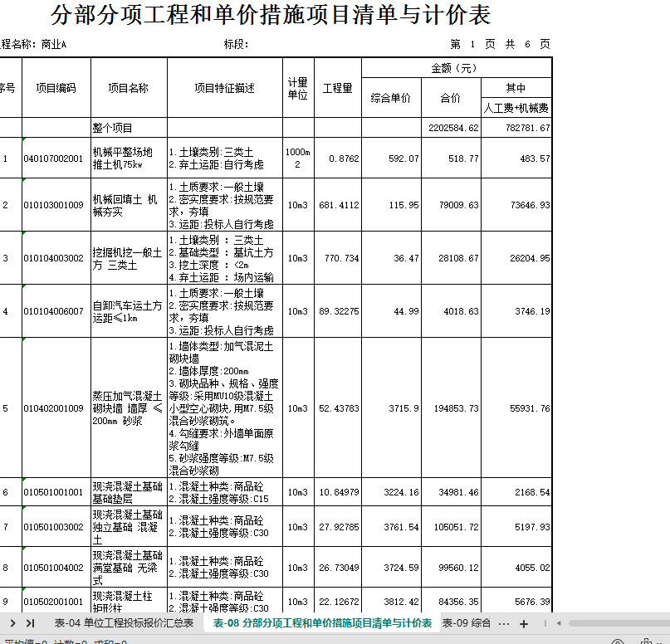Image resolution: width=670 pixels, height=644 pixels.
Task: Switch to the 表-04 单位工程投标报价汇总表 tab
Action: point(124,623)
